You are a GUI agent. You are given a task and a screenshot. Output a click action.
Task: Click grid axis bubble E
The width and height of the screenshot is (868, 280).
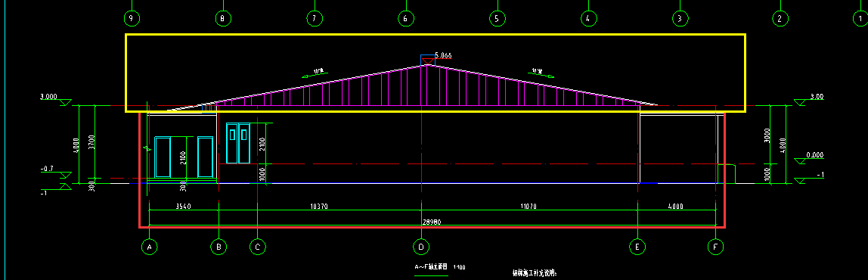[x=637, y=246]
